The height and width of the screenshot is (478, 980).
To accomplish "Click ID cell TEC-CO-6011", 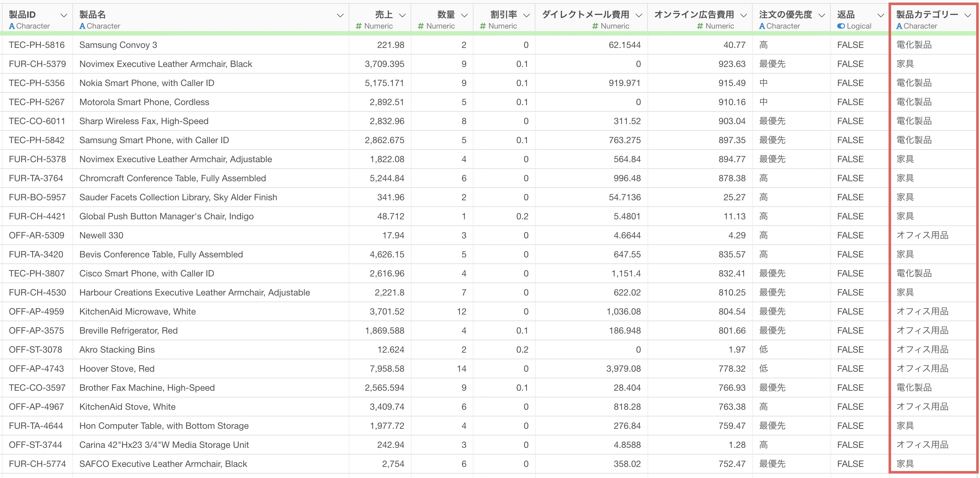I will pos(37,121).
